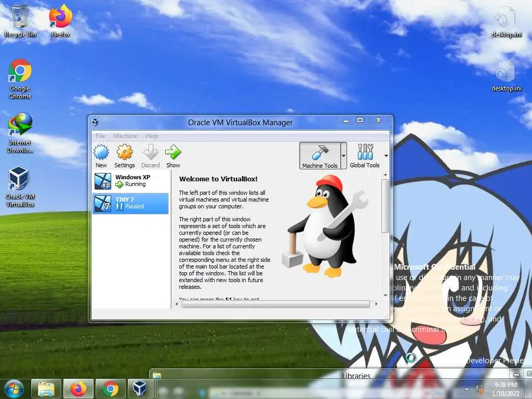Click the green Show arrow icon

point(173,152)
